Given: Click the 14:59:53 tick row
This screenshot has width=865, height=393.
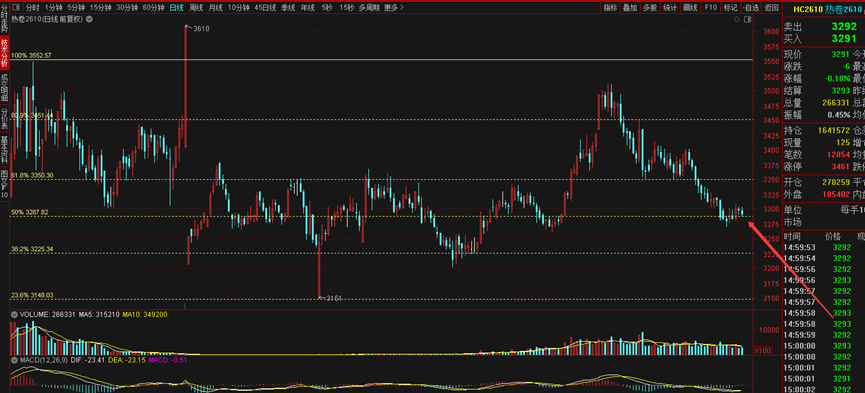Looking at the screenshot, I should point(824,247).
